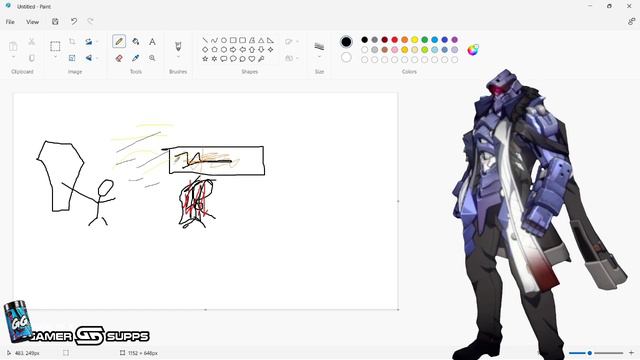Image resolution: width=640 pixels, height=360 pixels.
Task: Pick the yellow color swatch
Action: [x=415, y=40]
